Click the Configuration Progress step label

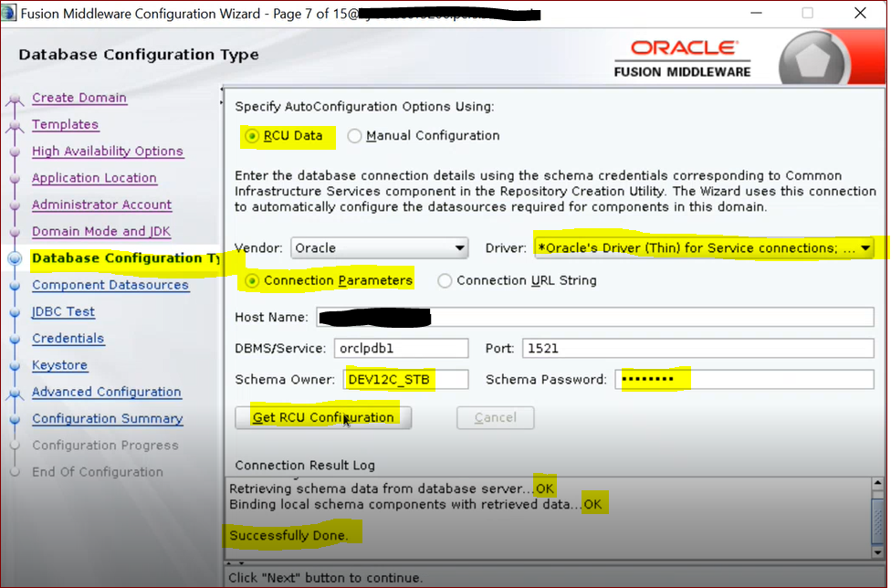(x=105, y=446)
